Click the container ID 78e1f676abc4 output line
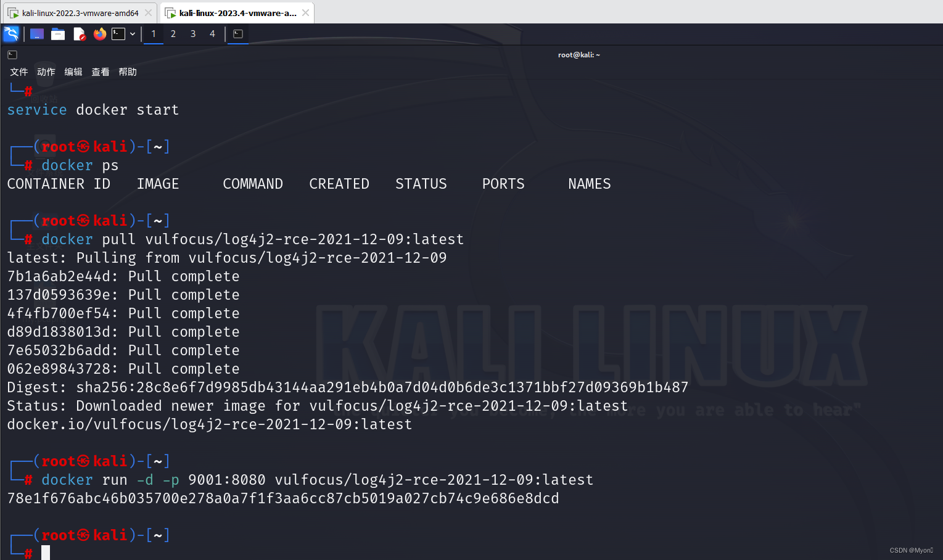 point(283,498)
